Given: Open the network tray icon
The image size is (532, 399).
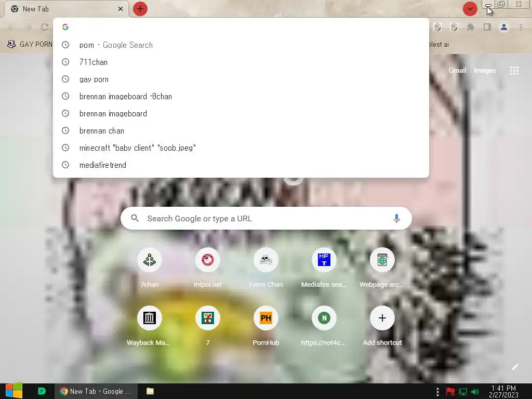Looking at the screenshot, I should point(463,392).
